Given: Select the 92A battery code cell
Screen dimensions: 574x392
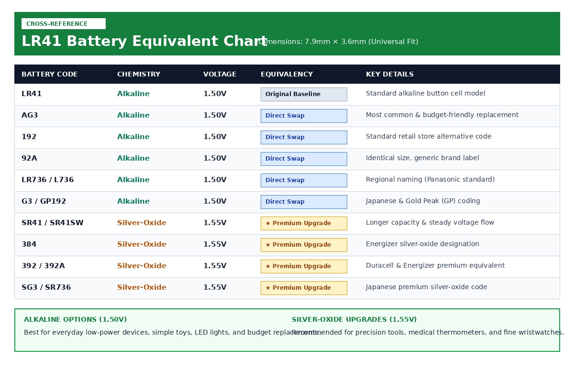Looking at the screenshot, I should pyautogui.click(x=29, y=159).
